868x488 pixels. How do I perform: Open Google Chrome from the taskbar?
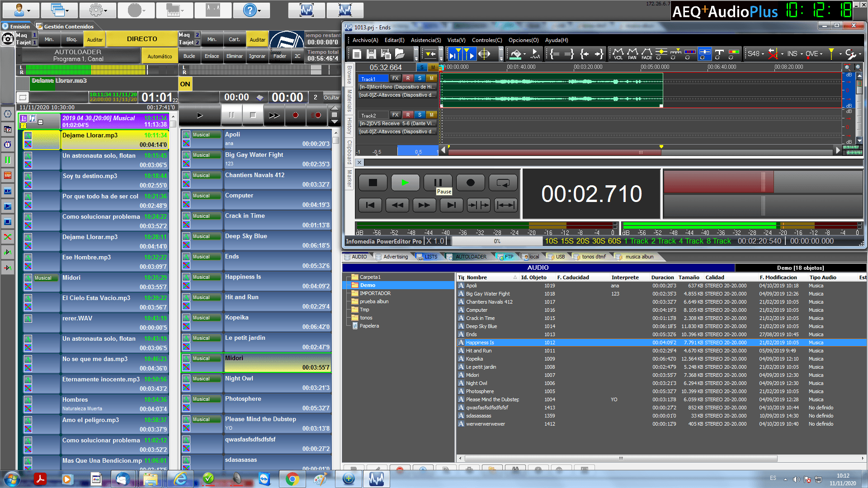pyautogui.click(x=292, y=479)
